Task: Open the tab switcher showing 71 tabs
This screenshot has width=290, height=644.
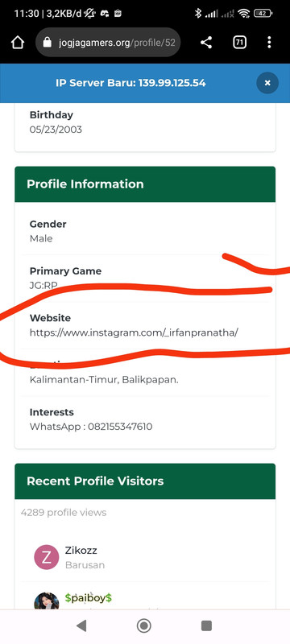Action: 239,43
